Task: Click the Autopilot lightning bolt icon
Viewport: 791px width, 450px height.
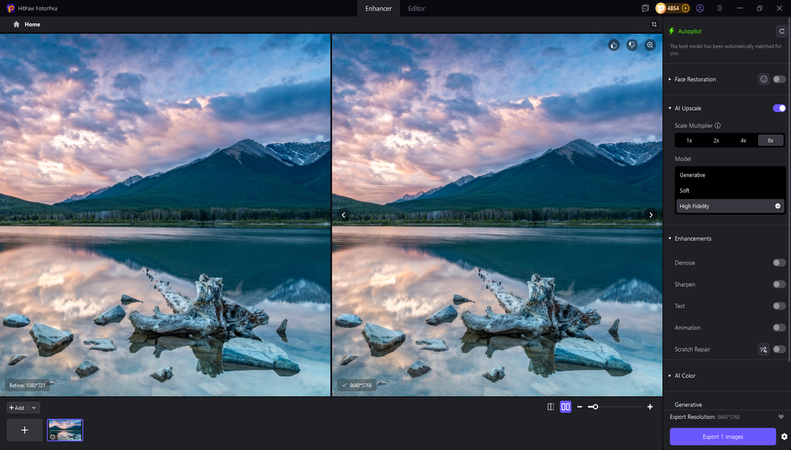Action: coord(671,31)
